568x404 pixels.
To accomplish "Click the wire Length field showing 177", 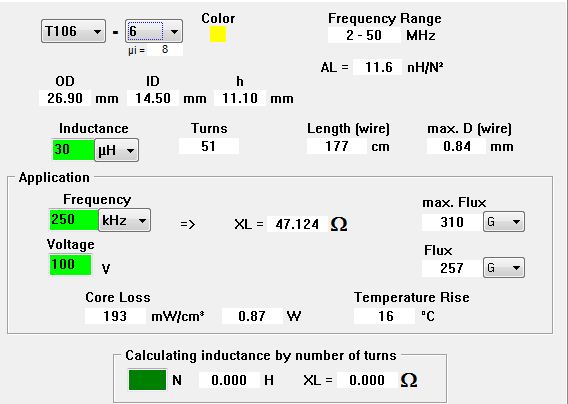I will click(337, 146).
